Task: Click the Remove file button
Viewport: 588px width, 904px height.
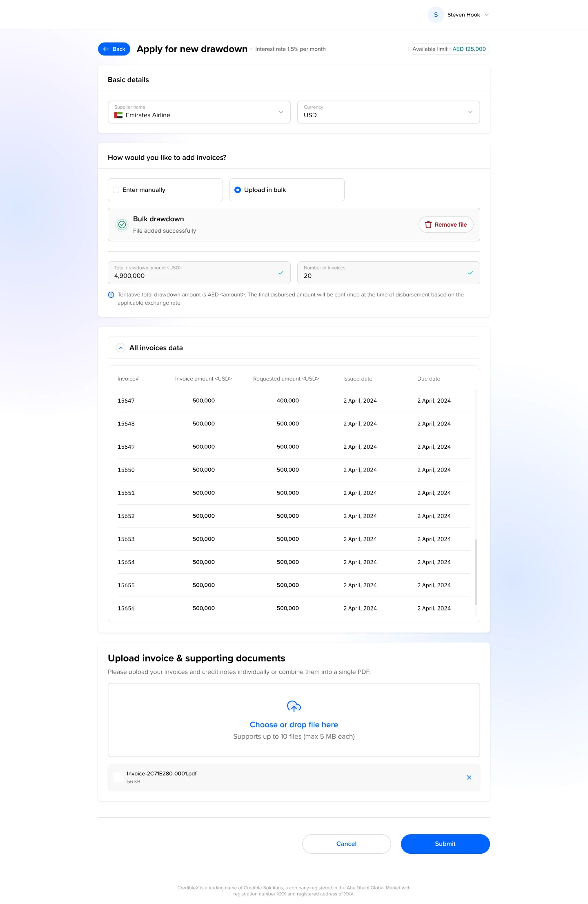Action: 446,225
